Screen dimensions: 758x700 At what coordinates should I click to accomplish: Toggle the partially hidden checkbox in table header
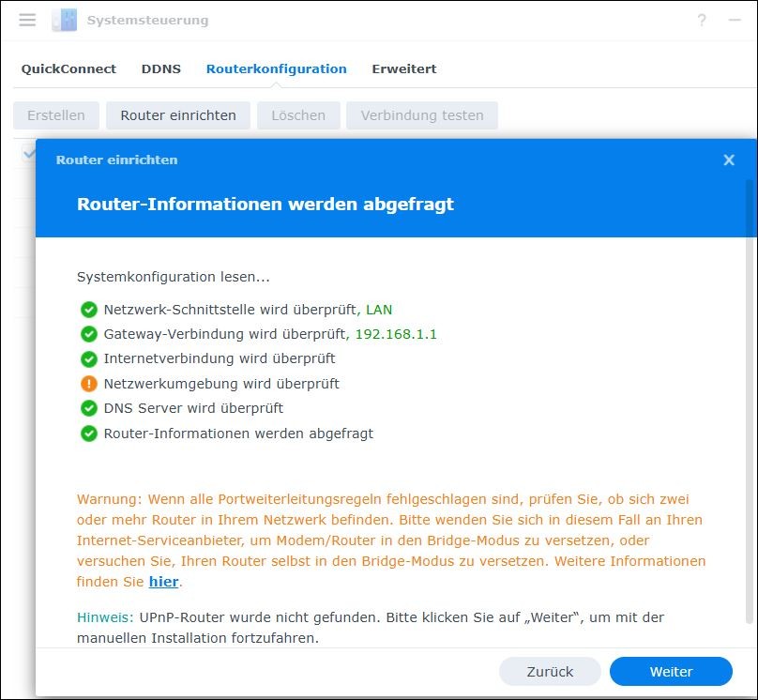pyautogui.click(x=27, y=152)
